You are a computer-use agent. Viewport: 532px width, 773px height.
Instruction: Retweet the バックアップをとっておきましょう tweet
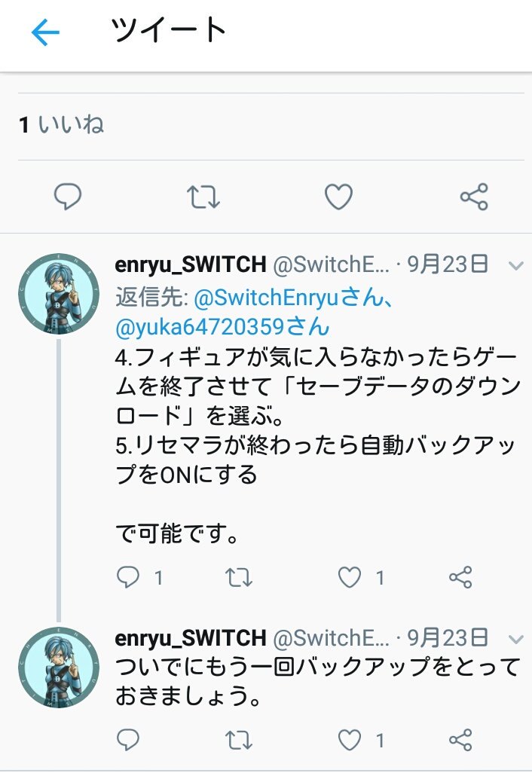pos(239,740)
